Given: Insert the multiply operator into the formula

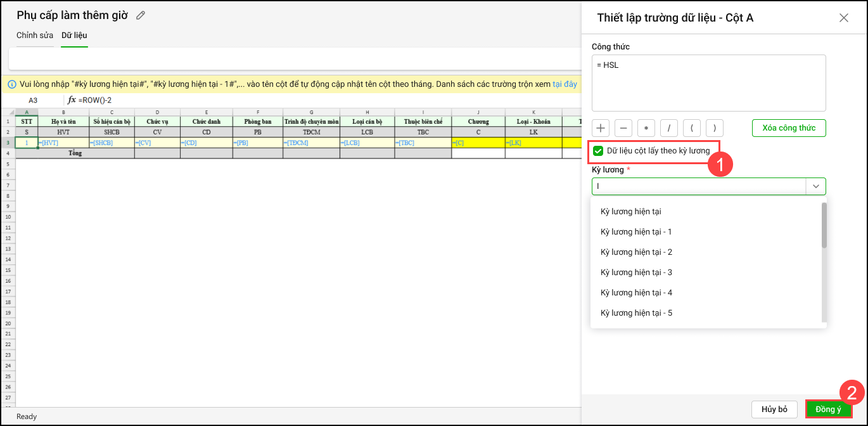Looking at the screenshot, I should tap(646, 127).
